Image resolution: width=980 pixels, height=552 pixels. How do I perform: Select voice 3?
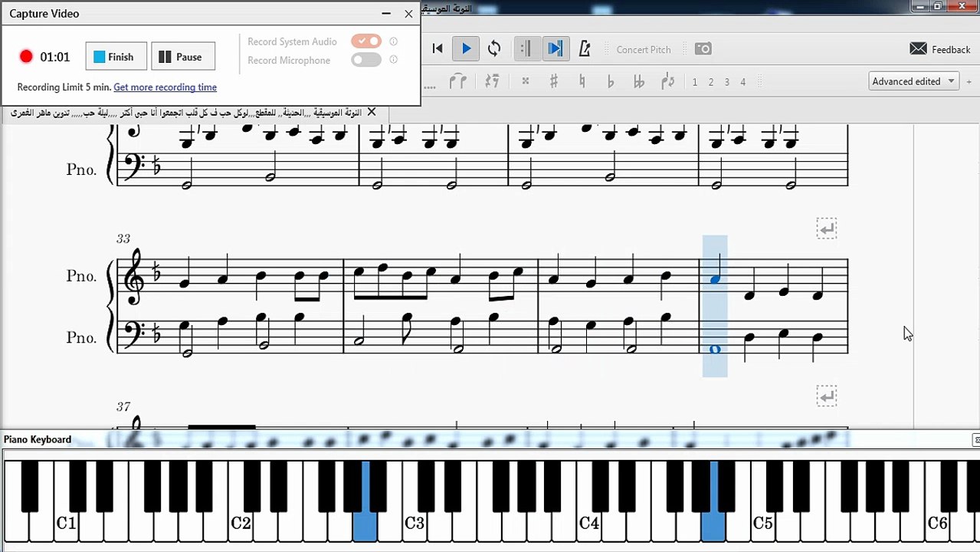pyautogui.click(x=727, y=82)
